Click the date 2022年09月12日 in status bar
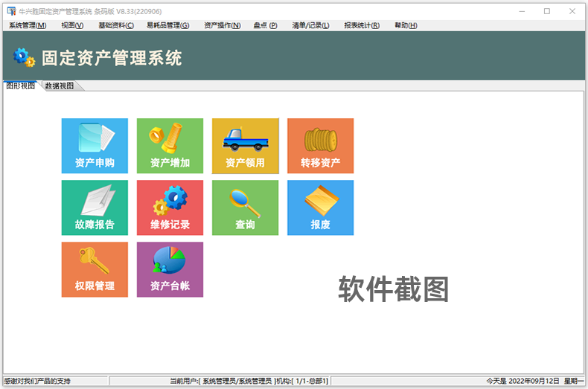The image size is (588, 389). point(534,381)
